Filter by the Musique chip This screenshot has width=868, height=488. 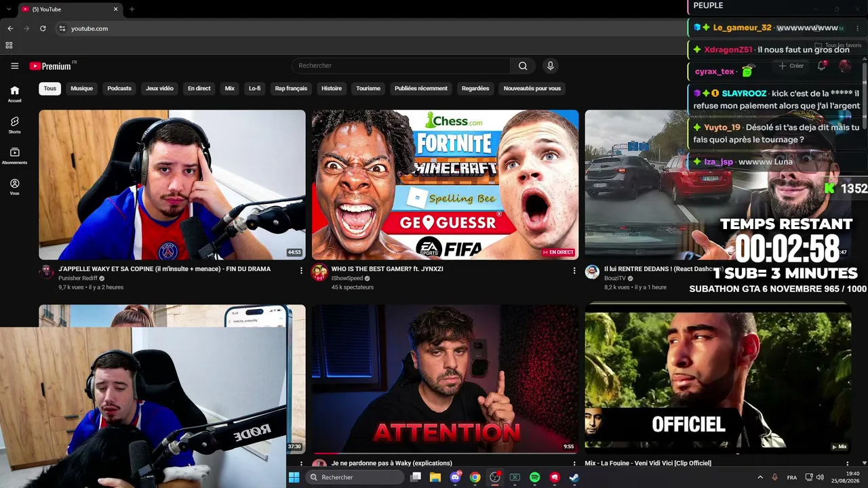82,88
